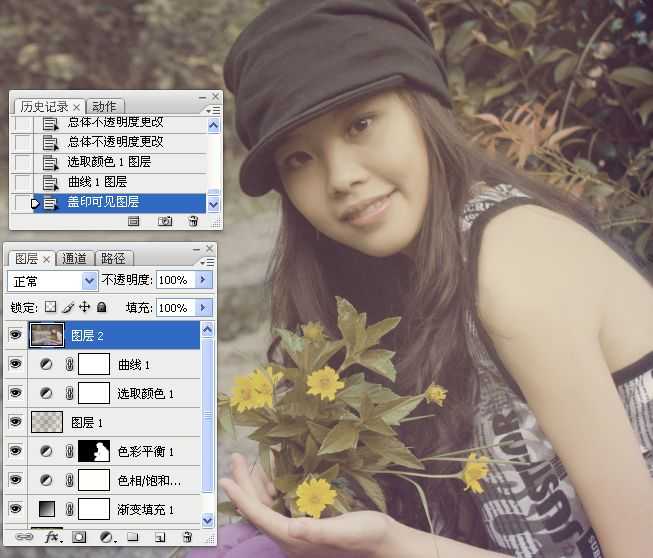Screen dimensions: 653x558
Task: Lock all padlock icon
Action: click(x=101, y=307)
